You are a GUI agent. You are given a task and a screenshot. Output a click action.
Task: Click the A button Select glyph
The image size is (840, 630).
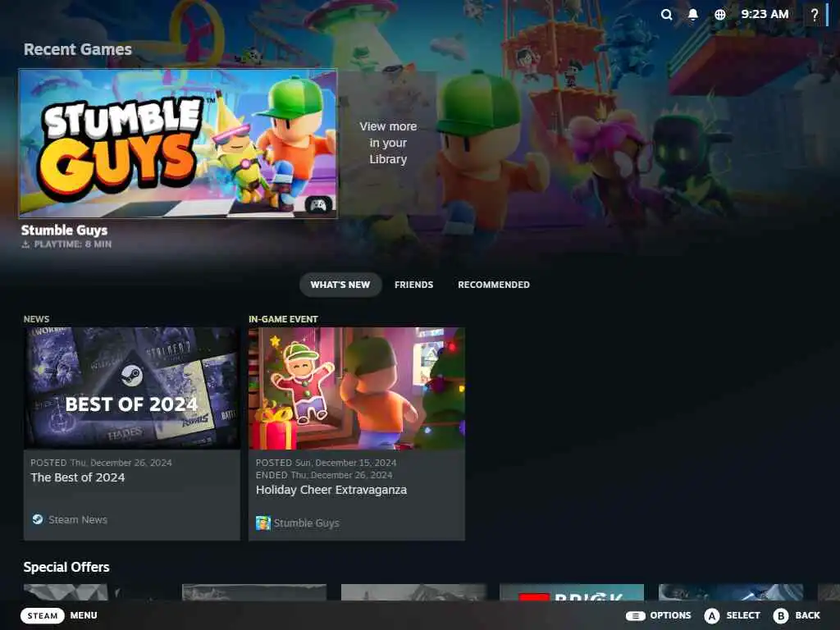pyautogui.click(x=711, y=615)
